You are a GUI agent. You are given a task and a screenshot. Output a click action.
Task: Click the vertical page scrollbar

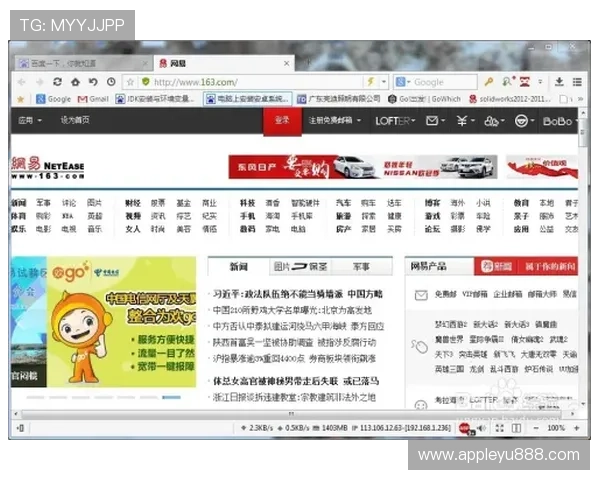(x=583, y=132)
